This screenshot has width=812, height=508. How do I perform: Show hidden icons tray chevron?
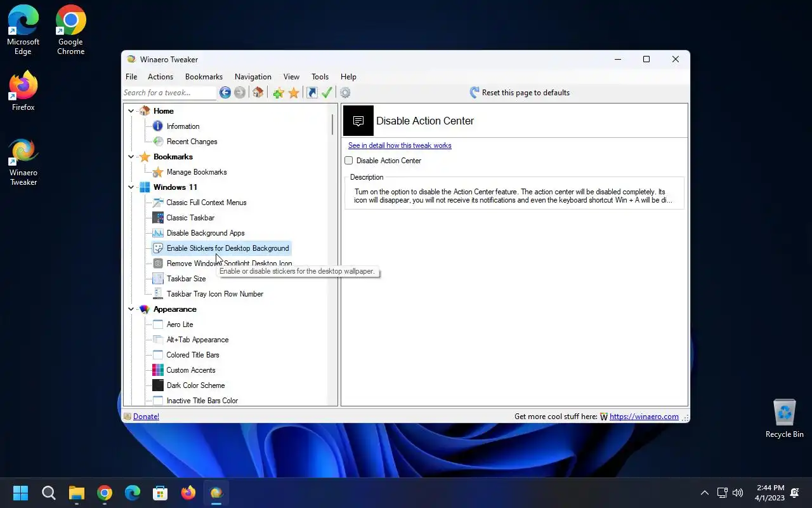(x=704, y=493)
